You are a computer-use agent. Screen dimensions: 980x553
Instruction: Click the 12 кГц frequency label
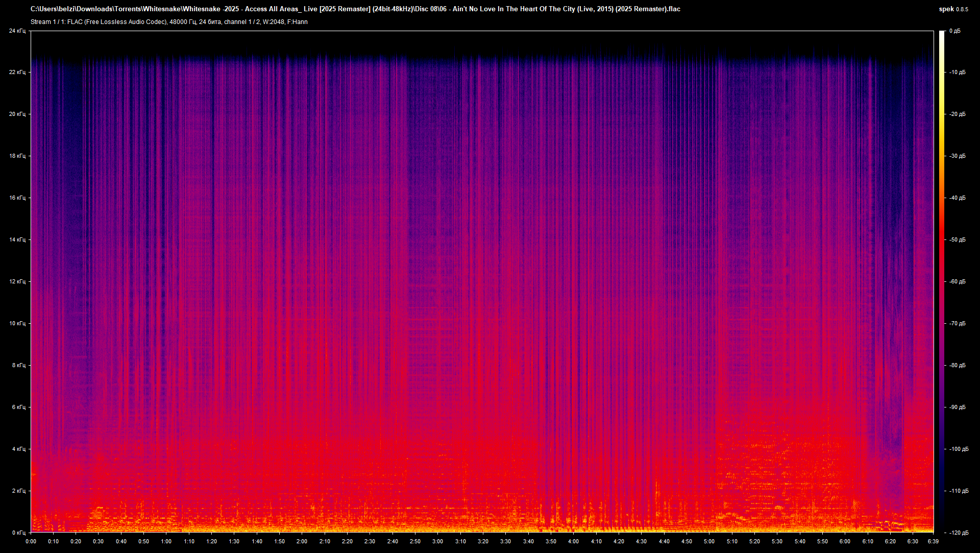tap(17, 282)
